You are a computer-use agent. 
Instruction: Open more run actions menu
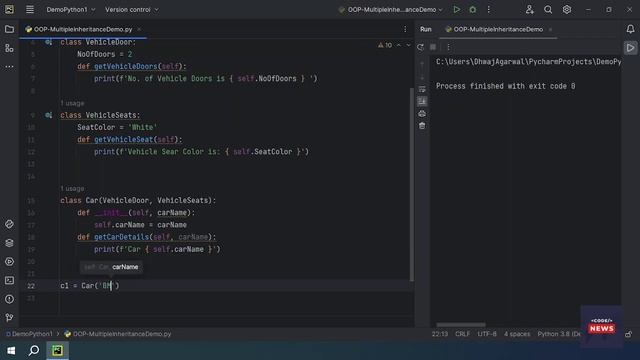489,9
